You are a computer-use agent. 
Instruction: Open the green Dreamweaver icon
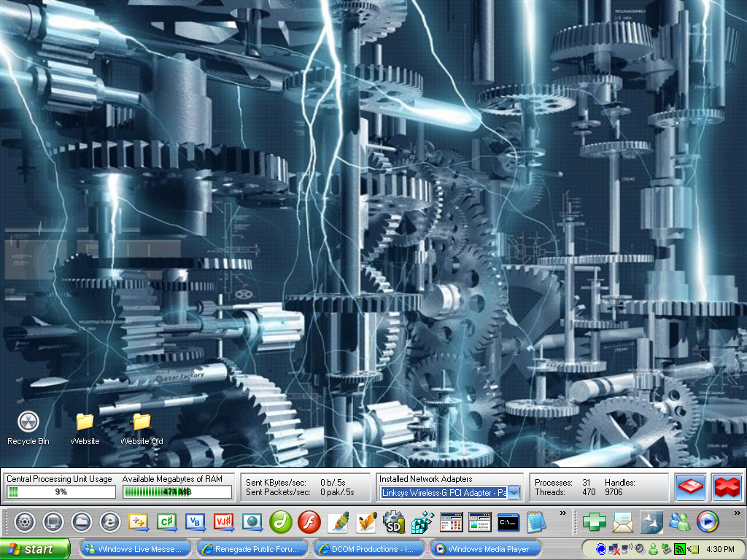[280, 521]
